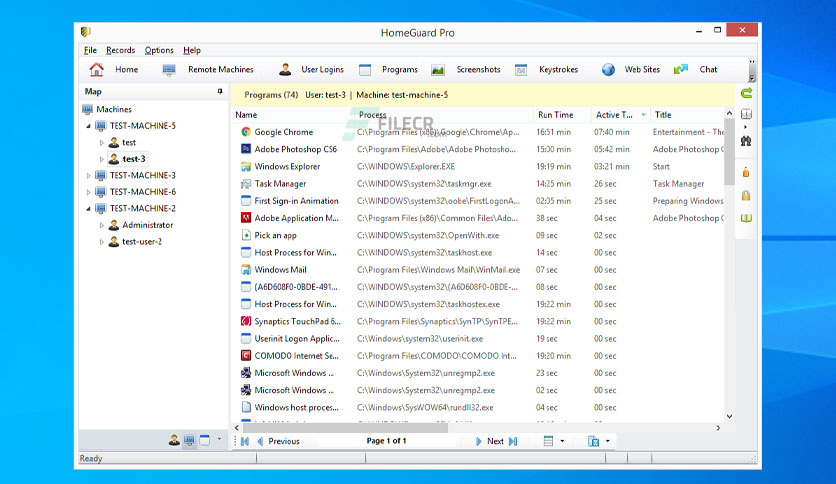The image size is (836, 484).
Task: Collapse the TEST-MACHINE-2 tree node
Action: tap(89, 209)
